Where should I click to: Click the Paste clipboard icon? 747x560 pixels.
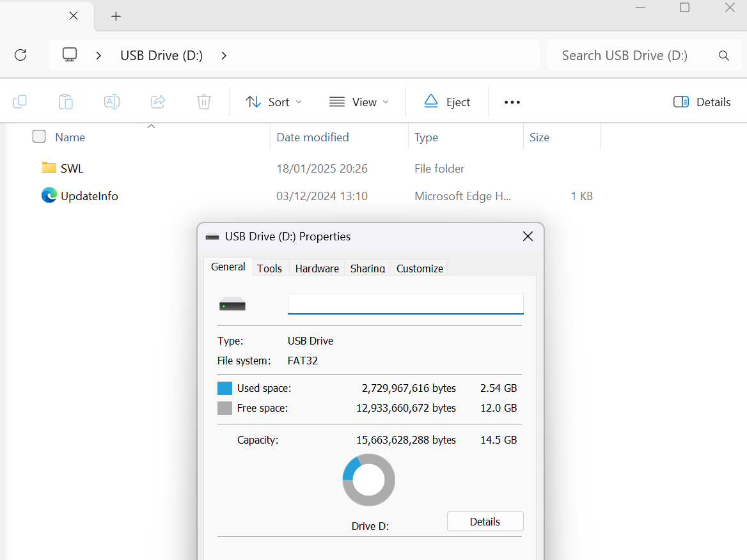click(x=66, y=102)
